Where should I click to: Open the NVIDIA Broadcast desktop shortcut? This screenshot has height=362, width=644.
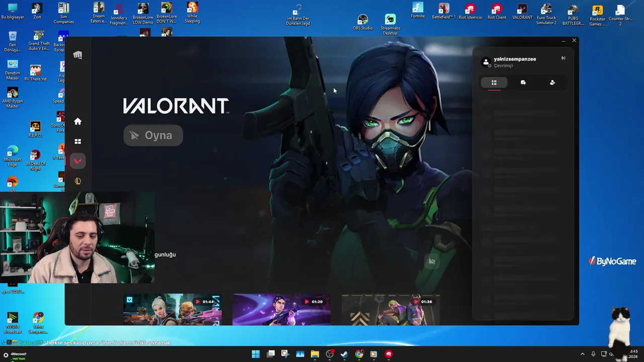13,323
